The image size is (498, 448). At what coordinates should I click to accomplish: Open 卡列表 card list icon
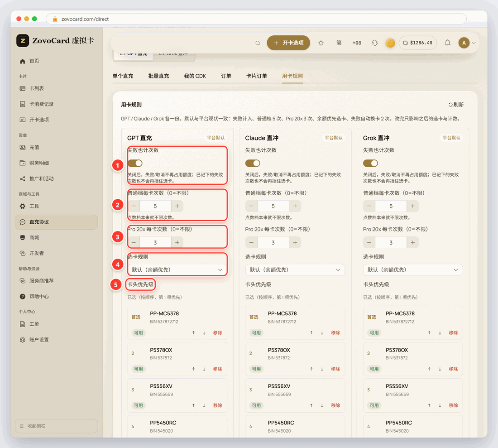[x=23, y=88]
